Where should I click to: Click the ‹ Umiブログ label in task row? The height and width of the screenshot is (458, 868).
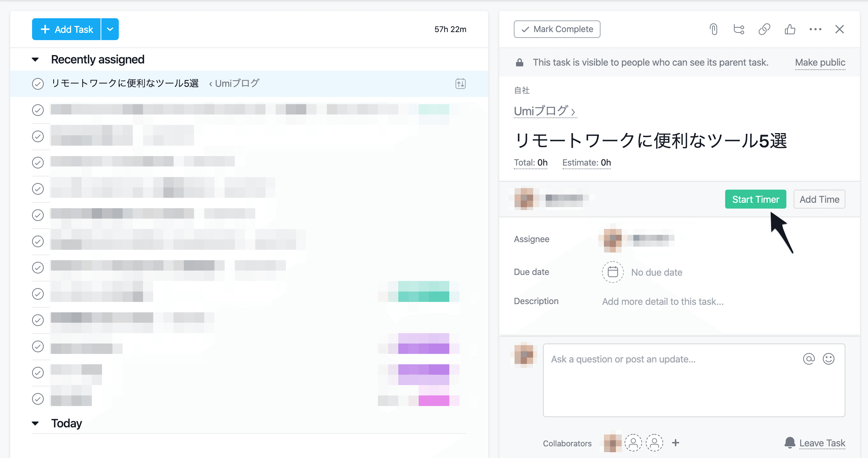coord(234,84)
